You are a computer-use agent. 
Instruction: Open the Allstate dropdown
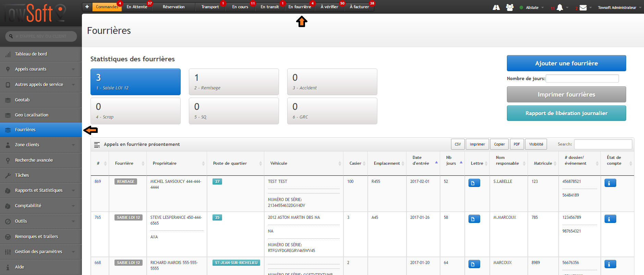click(x=532, y=8)
